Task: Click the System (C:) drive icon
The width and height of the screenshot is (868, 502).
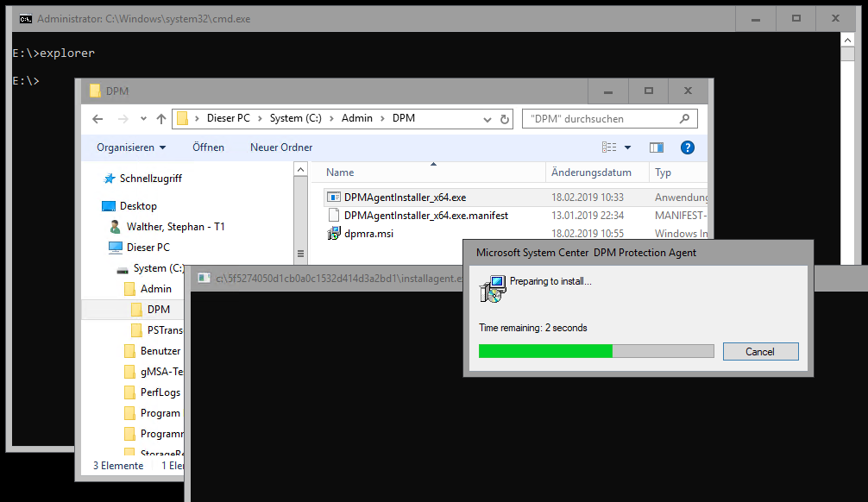Action: tap(123, 270)
